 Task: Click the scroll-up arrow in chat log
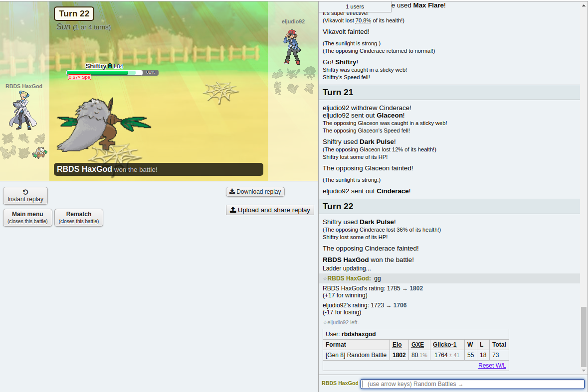tap(584, 5)
